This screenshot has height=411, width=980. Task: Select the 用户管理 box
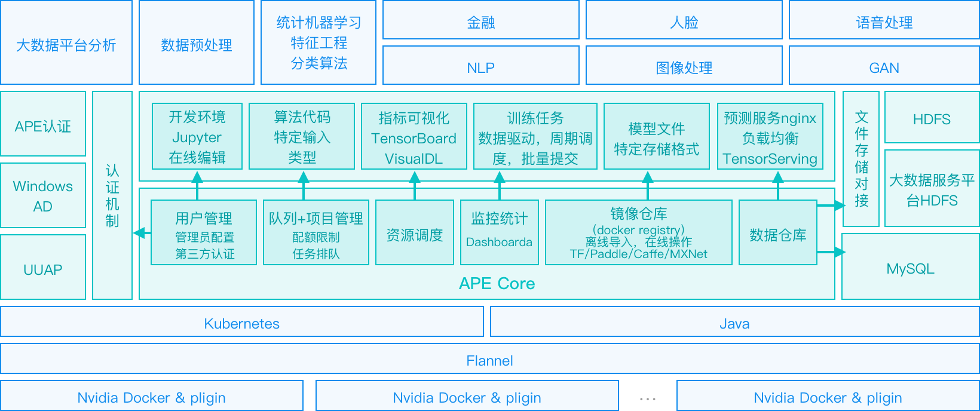[204, 232]
